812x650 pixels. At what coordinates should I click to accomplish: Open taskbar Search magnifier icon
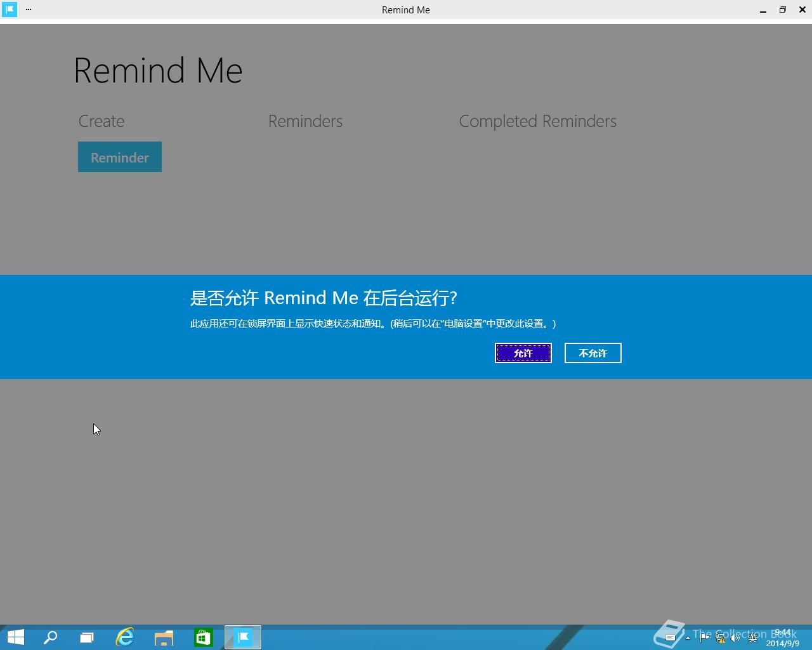click(x=50, y=637)
